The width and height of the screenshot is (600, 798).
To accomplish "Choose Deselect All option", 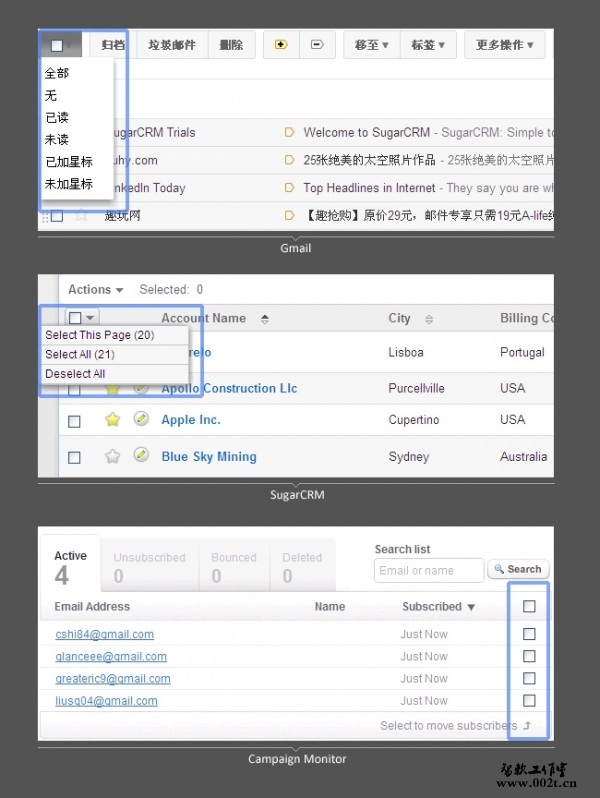I will (x=115, y=374).
